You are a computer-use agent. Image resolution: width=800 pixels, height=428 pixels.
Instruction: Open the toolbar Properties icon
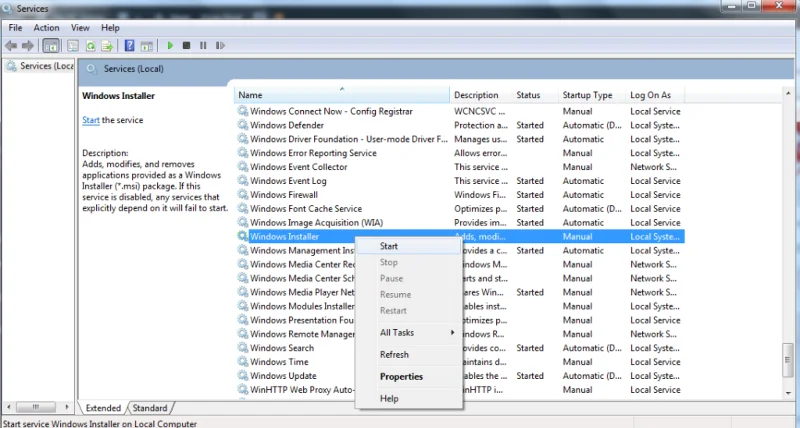(x=73, y=46)
